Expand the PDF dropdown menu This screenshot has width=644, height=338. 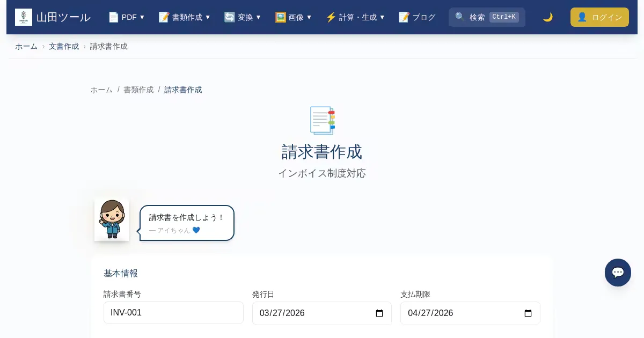(x=127, y=17)
